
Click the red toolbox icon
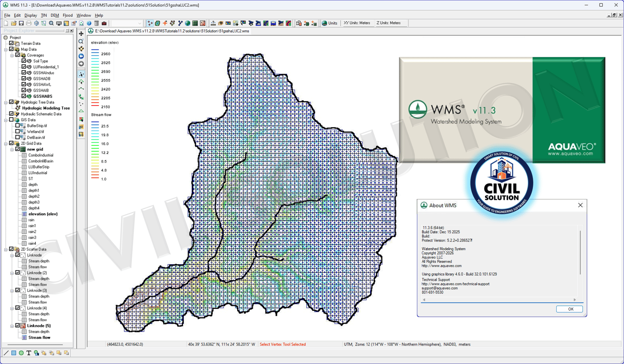tap(104, 23)
